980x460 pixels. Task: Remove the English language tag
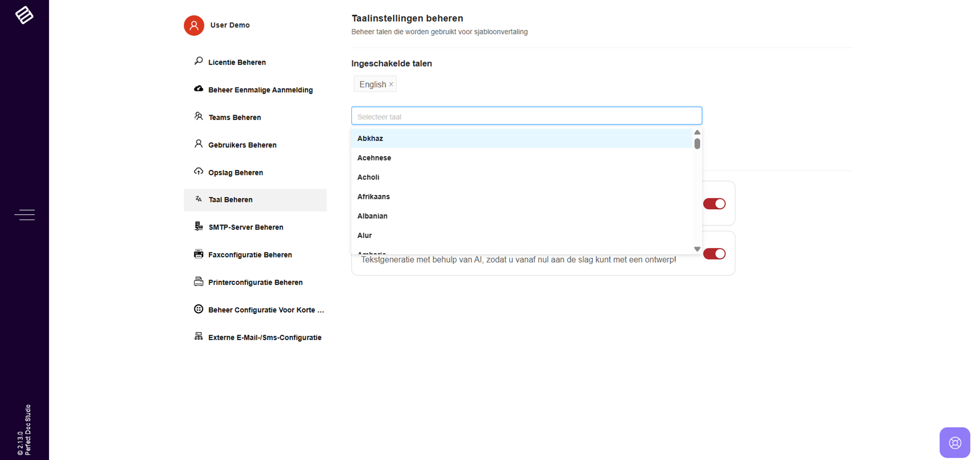[391, 84]
